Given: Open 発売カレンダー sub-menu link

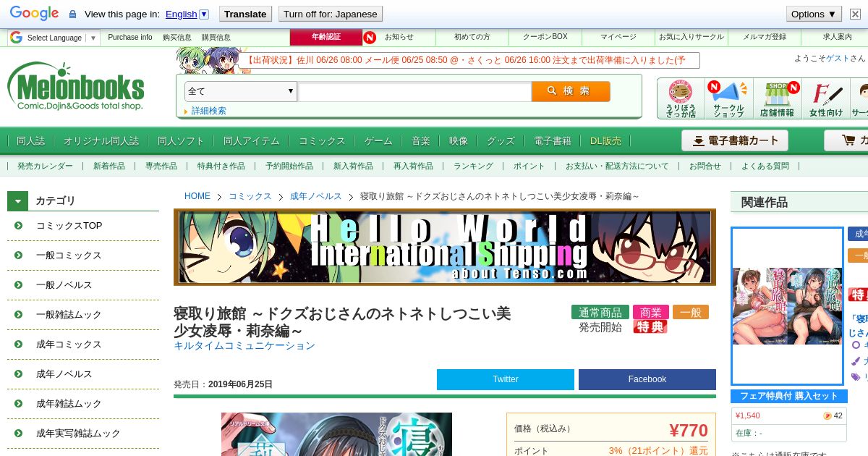Looking at the screenshot, I should 45,166.
